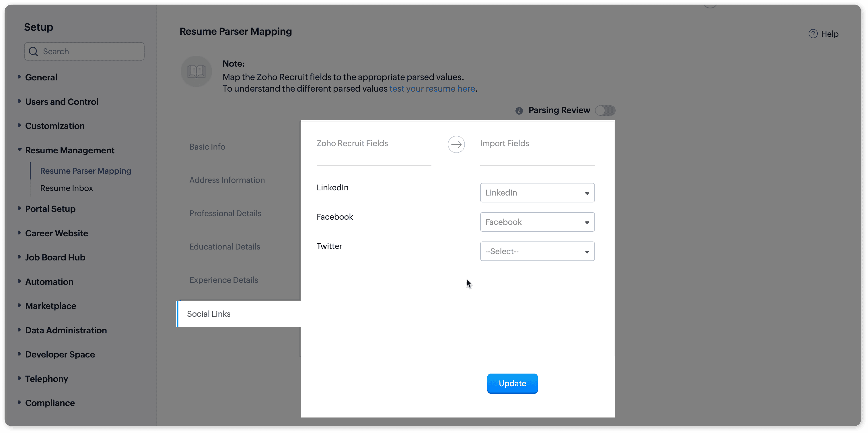This screenshot has width=868, height=433.
Task: Open the LinkedIn import field dropdown
Action: click(x=537, y=193)
